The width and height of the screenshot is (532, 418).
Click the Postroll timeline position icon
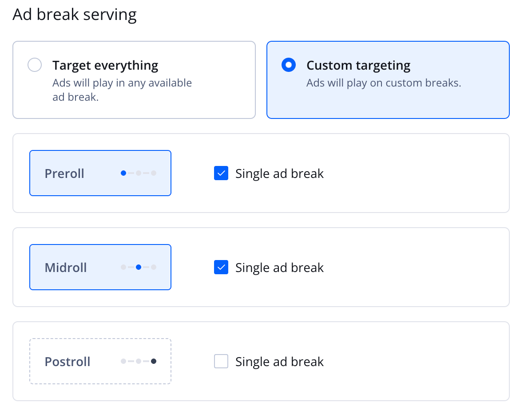pos(138,361)
